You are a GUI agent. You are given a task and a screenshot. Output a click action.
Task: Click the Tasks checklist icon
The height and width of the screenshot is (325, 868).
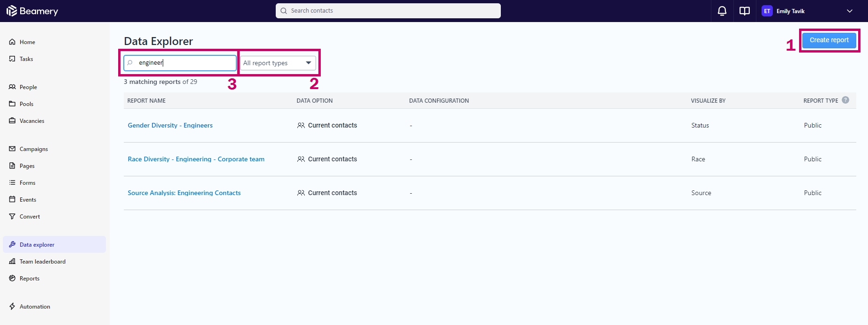12,59
